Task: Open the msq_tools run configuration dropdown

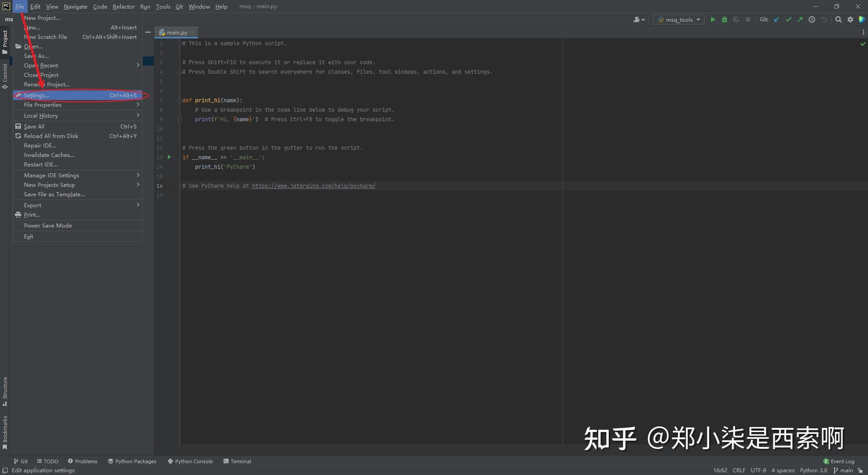Action: tap(678, 19)
